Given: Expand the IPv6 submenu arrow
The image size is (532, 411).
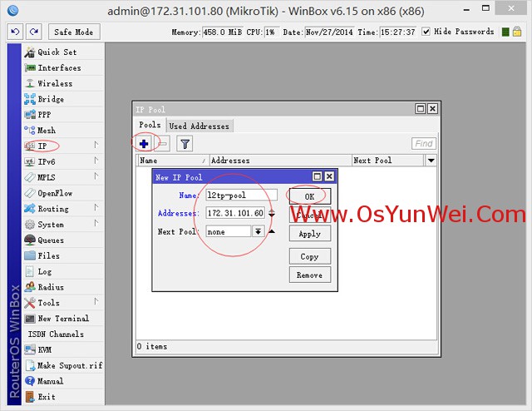Looking at the screenshot, I should point(96,161).
